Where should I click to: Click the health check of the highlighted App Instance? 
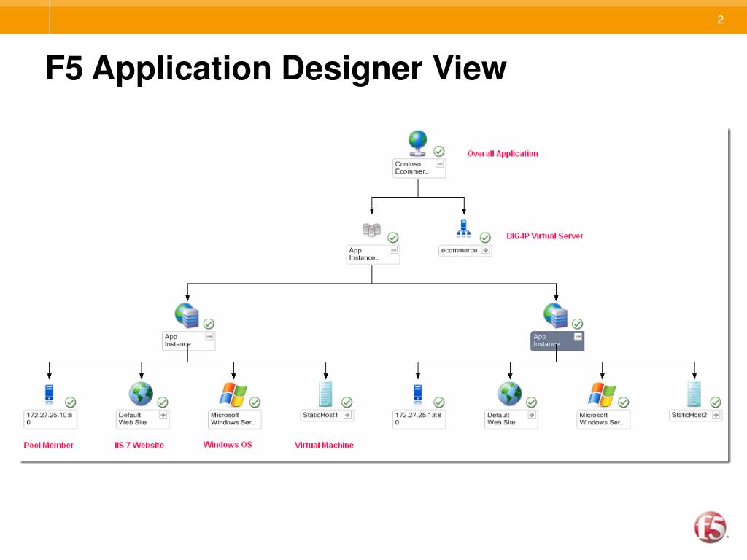tap(578, 324)
